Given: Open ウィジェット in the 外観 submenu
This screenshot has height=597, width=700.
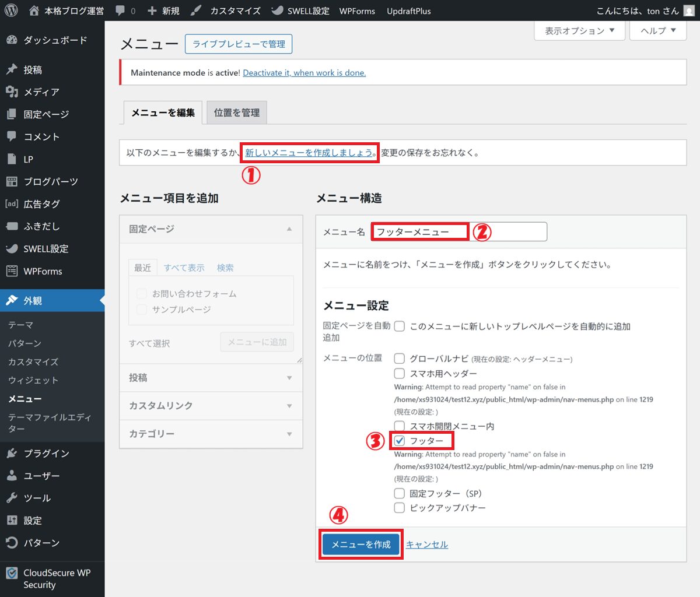Looking at the screenshot, I should 33,380.
